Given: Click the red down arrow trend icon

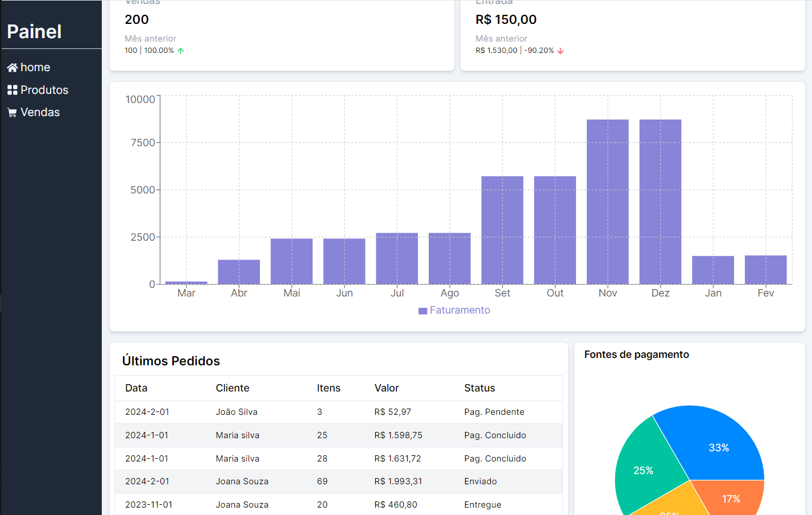Looking at the screenshot, I should coord(561,51).
